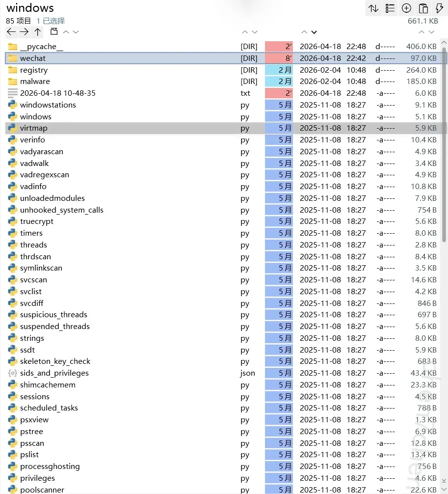Click the red age badge of wechat
This screenshot has height=494, width=448.
tap(279, 58)
